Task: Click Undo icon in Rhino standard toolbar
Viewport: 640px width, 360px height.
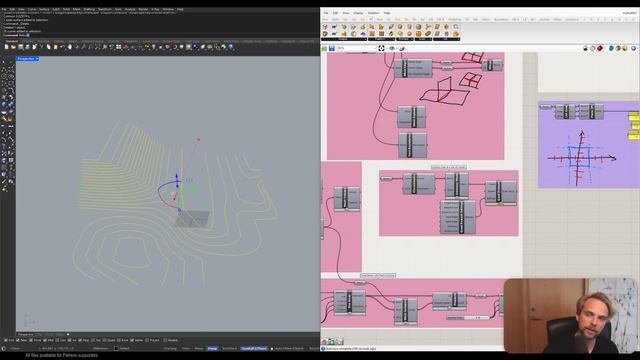Action: (x=62, y=47)
